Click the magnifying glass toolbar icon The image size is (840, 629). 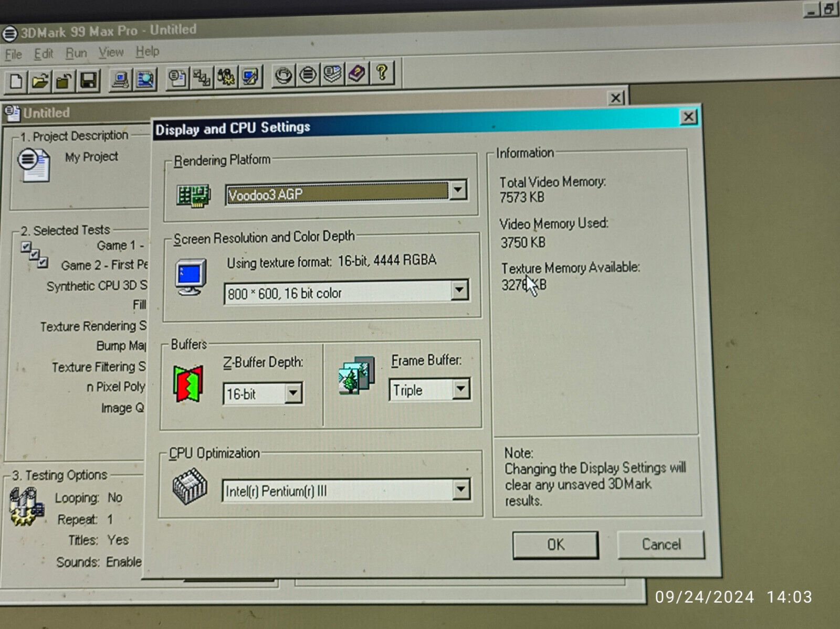tap(145, 80)
